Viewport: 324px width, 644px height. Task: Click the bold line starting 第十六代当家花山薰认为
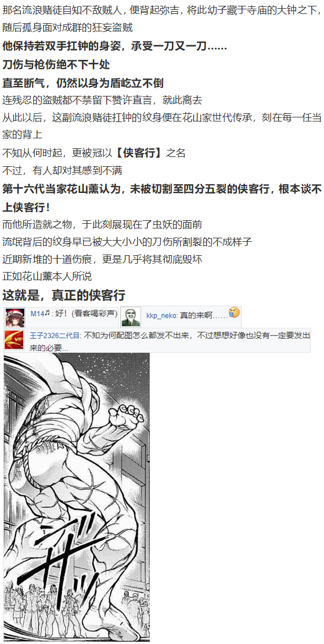(x=162, y=198)
